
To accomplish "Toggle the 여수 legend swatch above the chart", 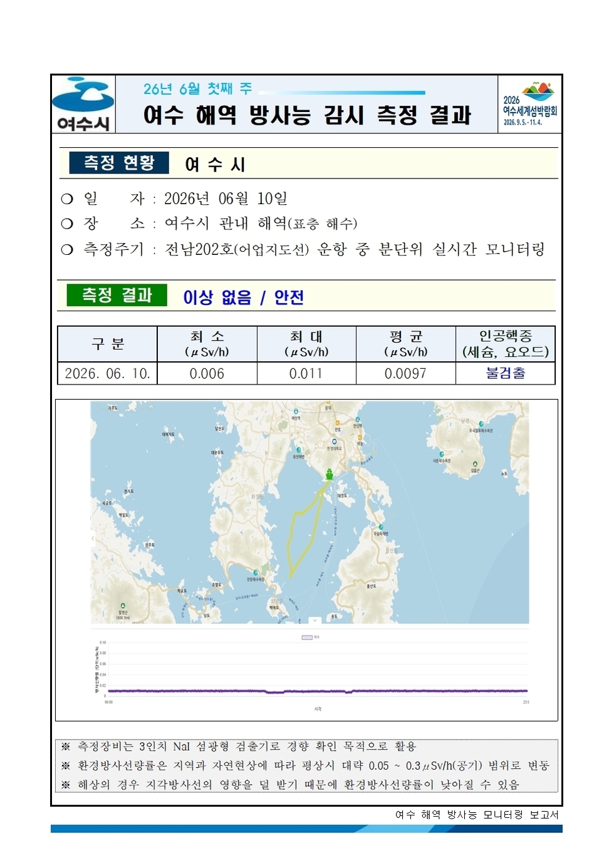I will [x=307, y=637].
